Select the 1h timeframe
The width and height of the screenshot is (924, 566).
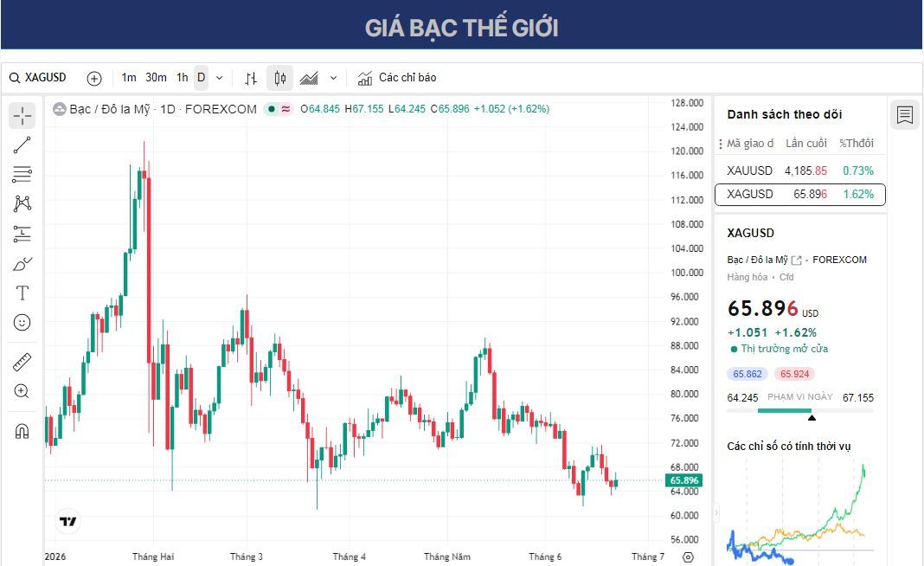[x=182, y=78]
